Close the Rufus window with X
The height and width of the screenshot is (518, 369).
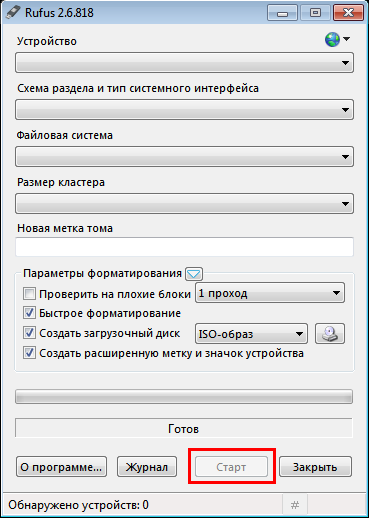pyautogui.click(x=348, y=13)
